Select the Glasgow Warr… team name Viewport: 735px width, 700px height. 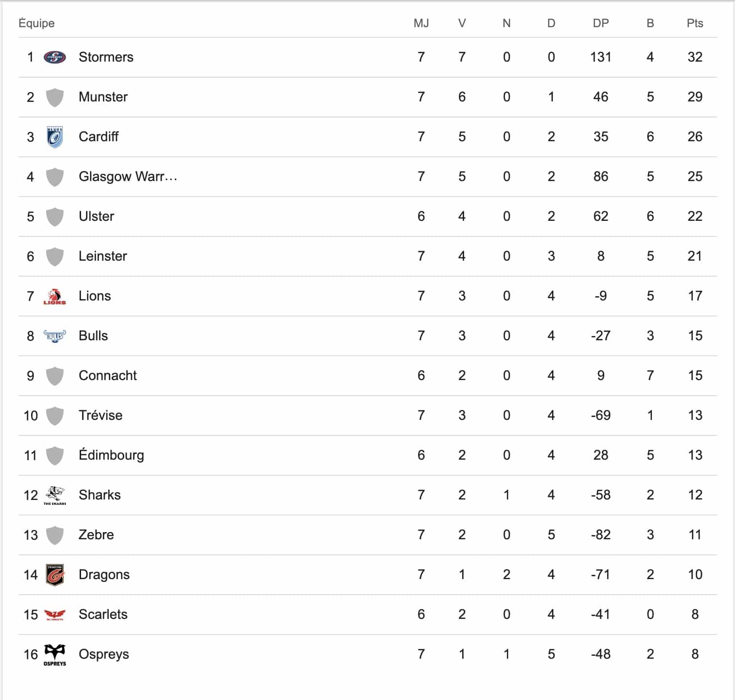[x=128, y=177]
